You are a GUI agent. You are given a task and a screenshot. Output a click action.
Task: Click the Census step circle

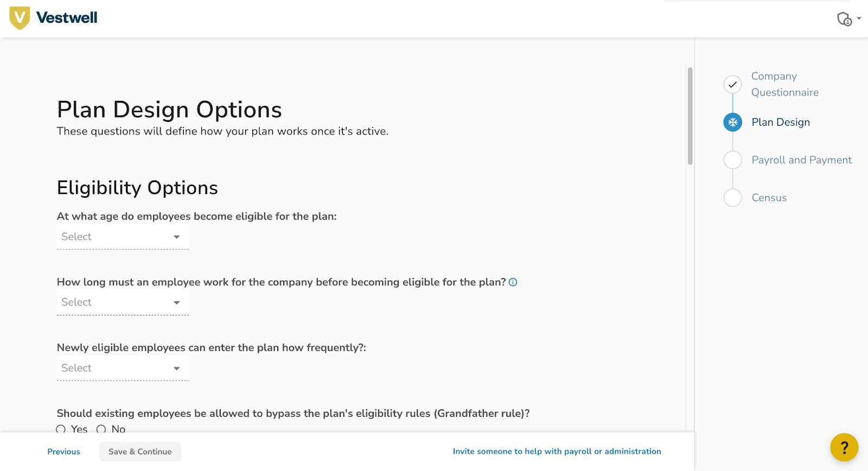pos(733,198)
